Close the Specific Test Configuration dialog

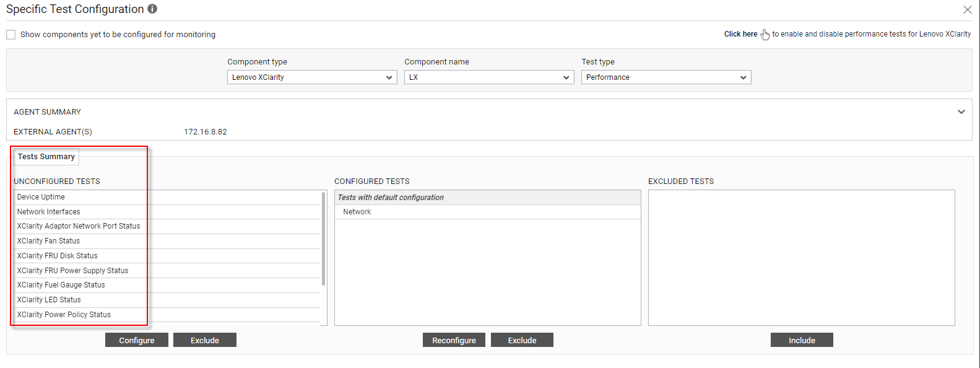coord(967,10)
